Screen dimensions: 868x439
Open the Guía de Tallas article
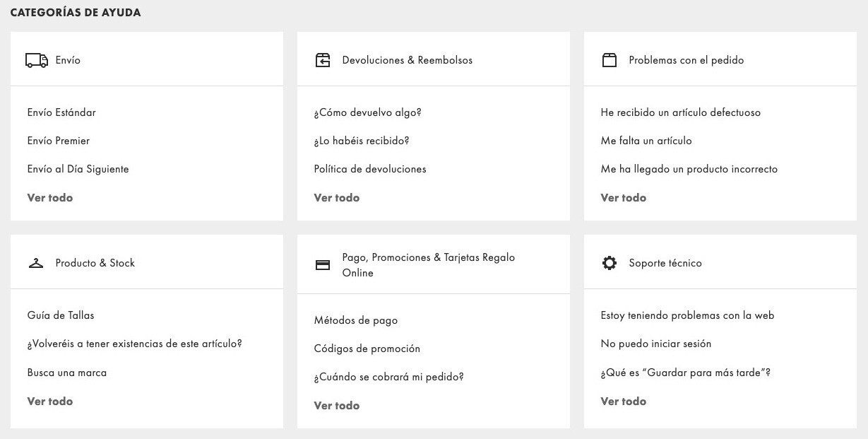pos(61,315)
